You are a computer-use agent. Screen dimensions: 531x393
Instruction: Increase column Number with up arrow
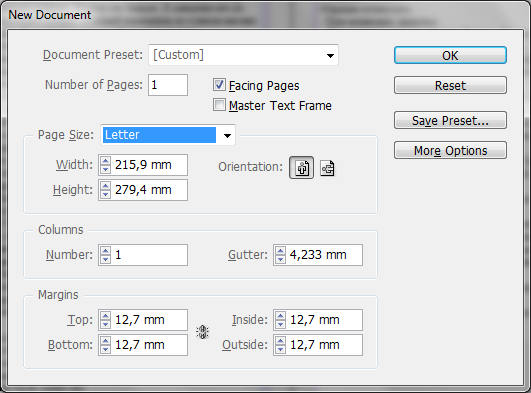(x=106, y=251)
